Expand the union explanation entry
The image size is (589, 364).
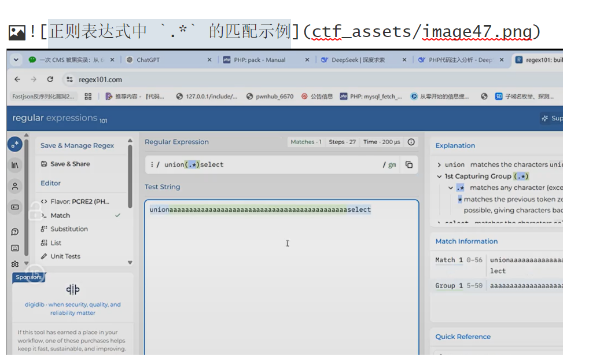click(x=439, y=164)
